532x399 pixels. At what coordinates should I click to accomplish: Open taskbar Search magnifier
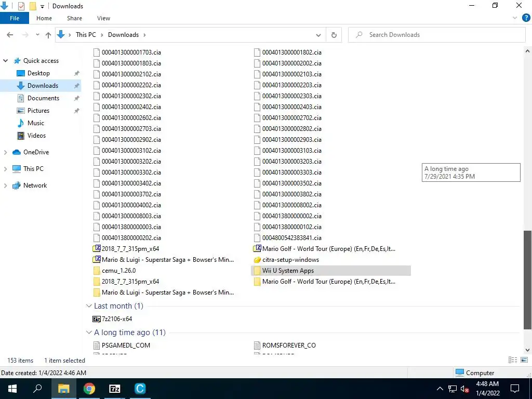(37, 389)
